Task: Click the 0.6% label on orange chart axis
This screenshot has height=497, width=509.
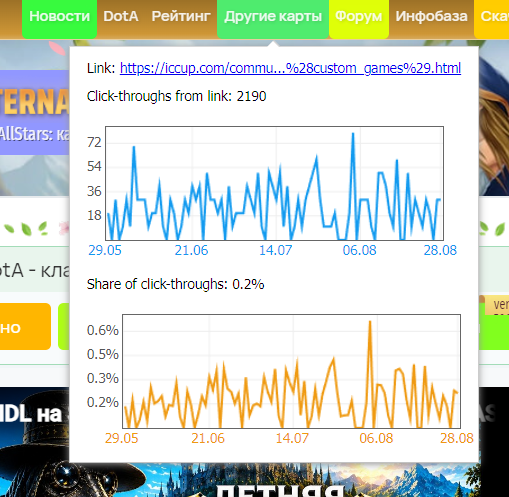Action: pyautogui.click(x=103, y=331)
